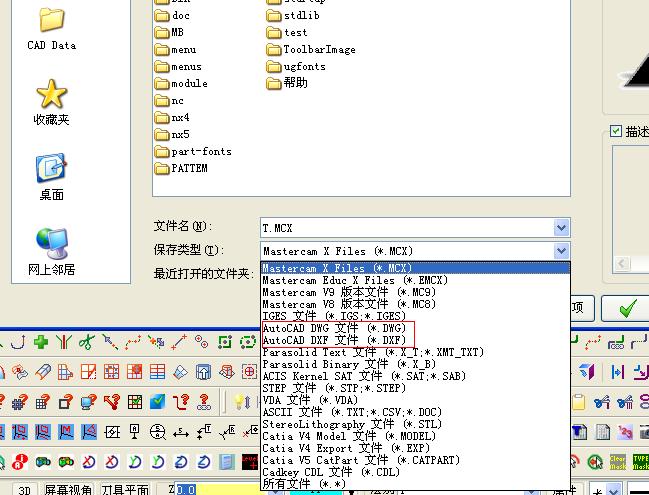Screen dimensions: 649x495
Task: Click the 屏幕视角 button in status bar
Action: (68, 490)
